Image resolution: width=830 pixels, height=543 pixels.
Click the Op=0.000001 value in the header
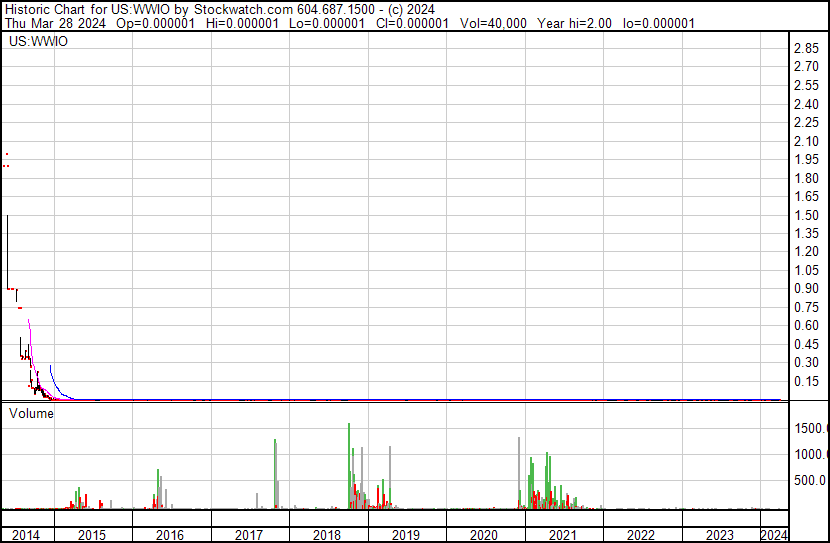point(155,23)
